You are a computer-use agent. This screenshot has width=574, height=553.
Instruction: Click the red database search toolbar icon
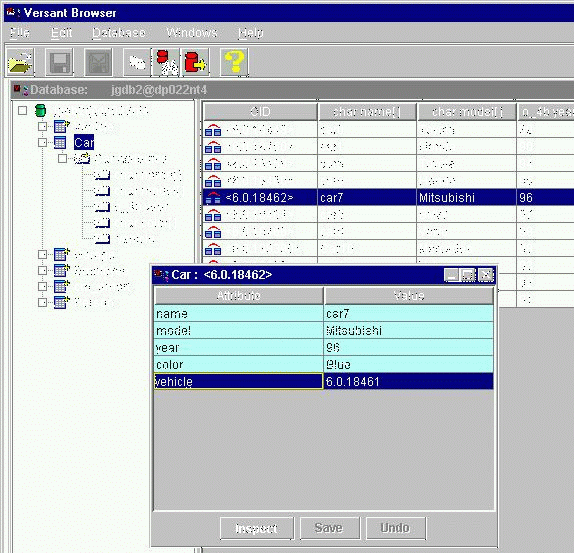tap(166, 62)
